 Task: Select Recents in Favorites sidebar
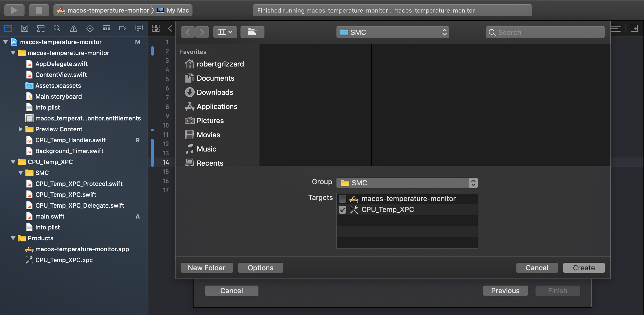tap(204, 163)
